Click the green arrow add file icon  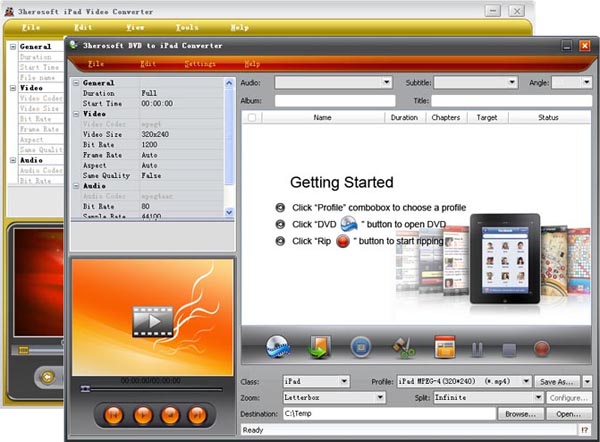pos(318,348)
